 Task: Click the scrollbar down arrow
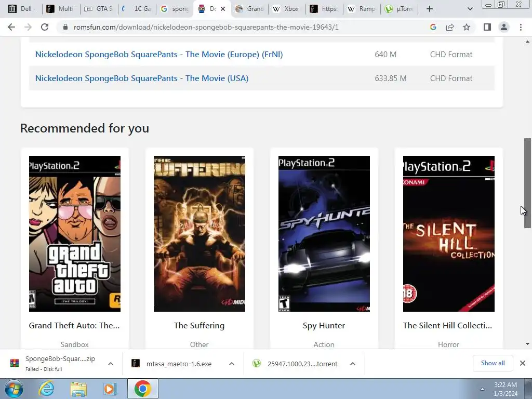pyautogui.click(x=527, y=344)
